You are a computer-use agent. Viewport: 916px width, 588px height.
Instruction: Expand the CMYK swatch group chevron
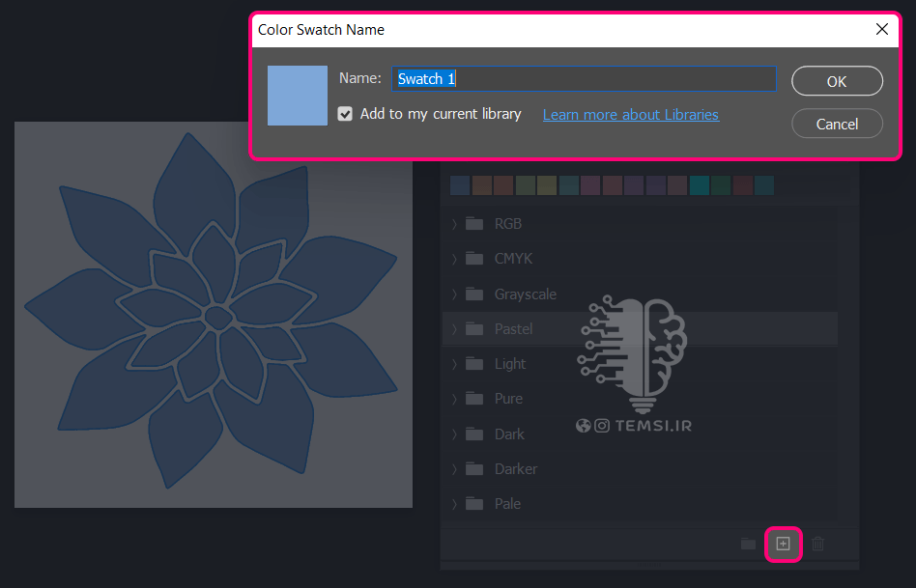454,260
